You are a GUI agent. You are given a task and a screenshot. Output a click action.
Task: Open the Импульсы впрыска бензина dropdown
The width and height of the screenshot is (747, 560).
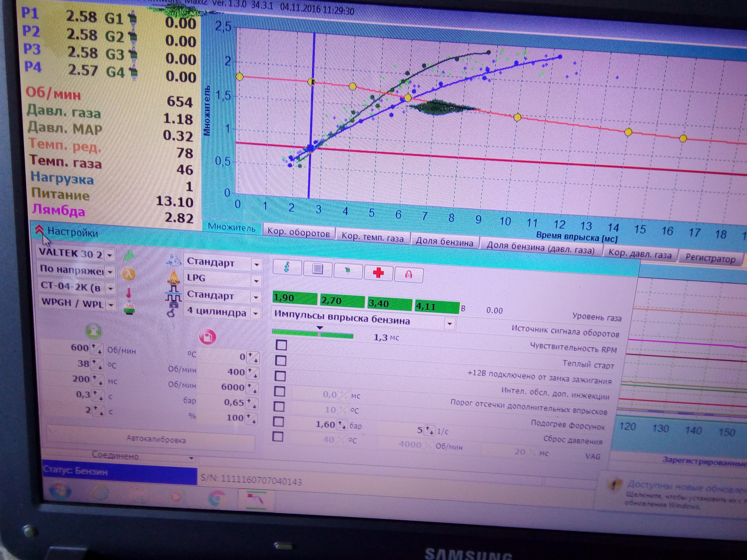click(449, 324)
